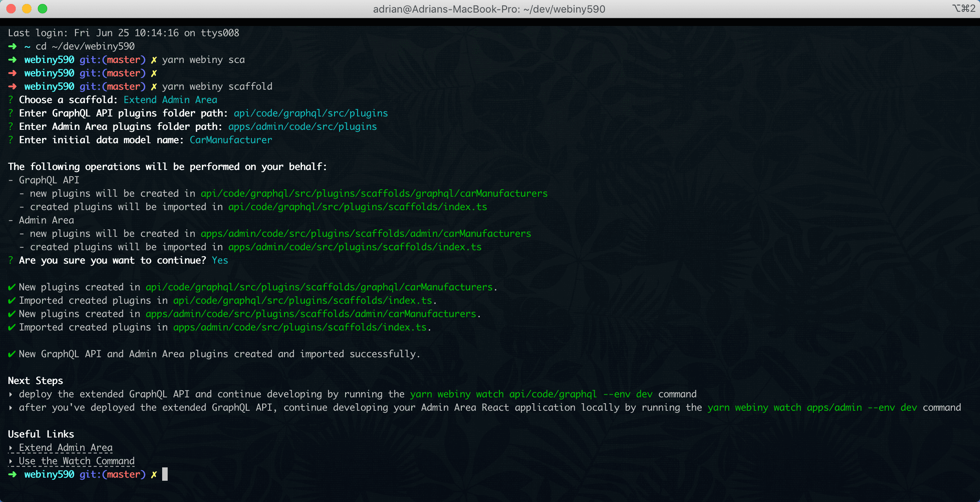Viewport: 980px width, 502px height.
Task: Open the Extend Admin Area link
Action: click(x=65, y=448)
